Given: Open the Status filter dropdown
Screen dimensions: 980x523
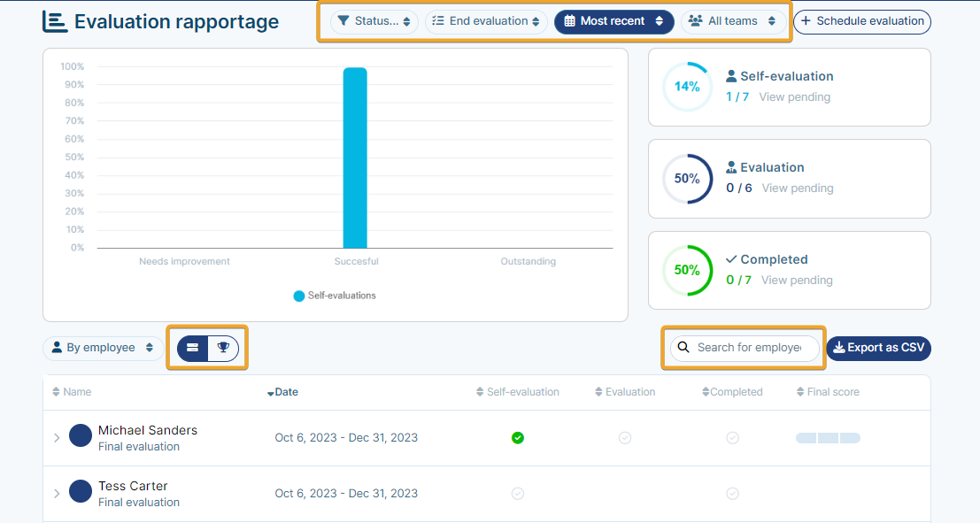Looking at the screenshot, I should pyautogui.click(x=374, y=21).
